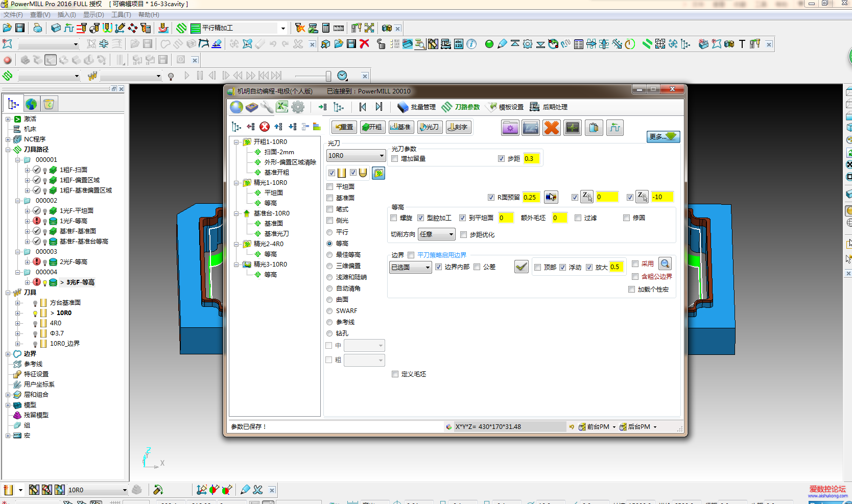Click the R面预留 pick-surface arrow icon

point(551,197)
